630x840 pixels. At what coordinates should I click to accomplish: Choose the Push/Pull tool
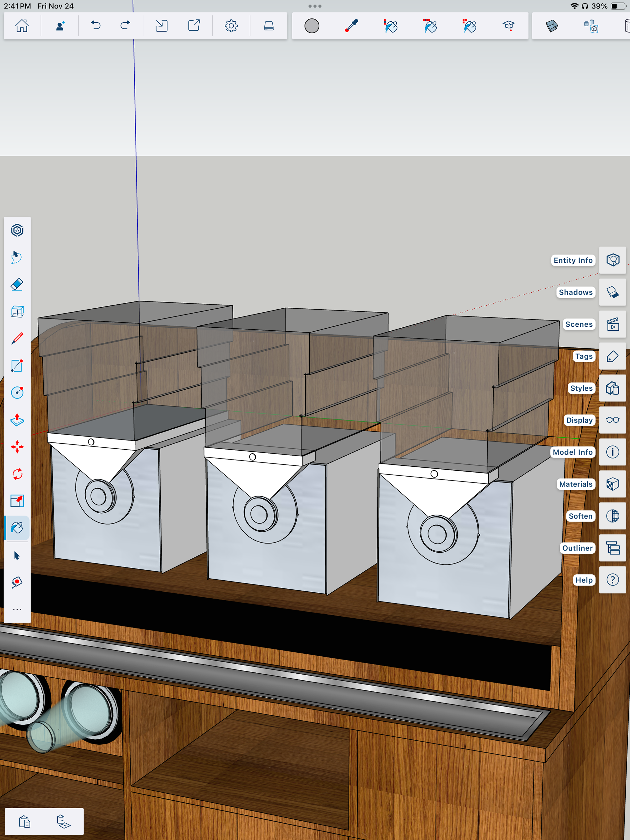pos(17,420)
